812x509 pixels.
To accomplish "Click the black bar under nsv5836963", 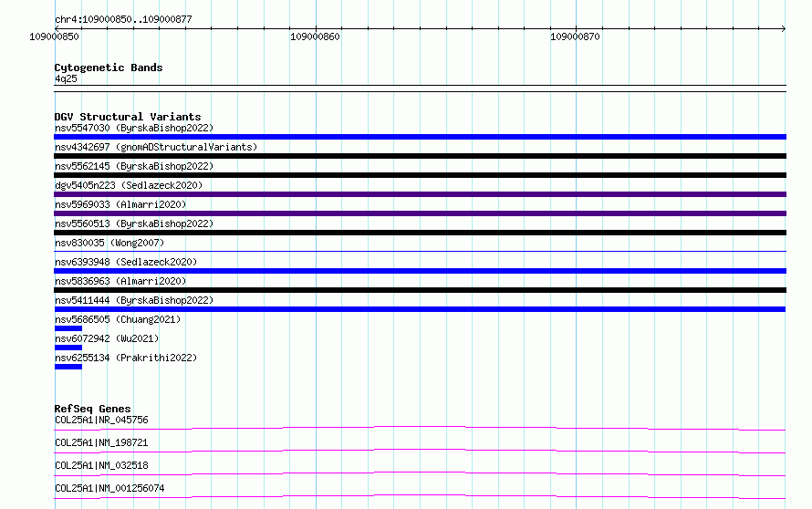I will pyautogui.click(x=420, y=290).
